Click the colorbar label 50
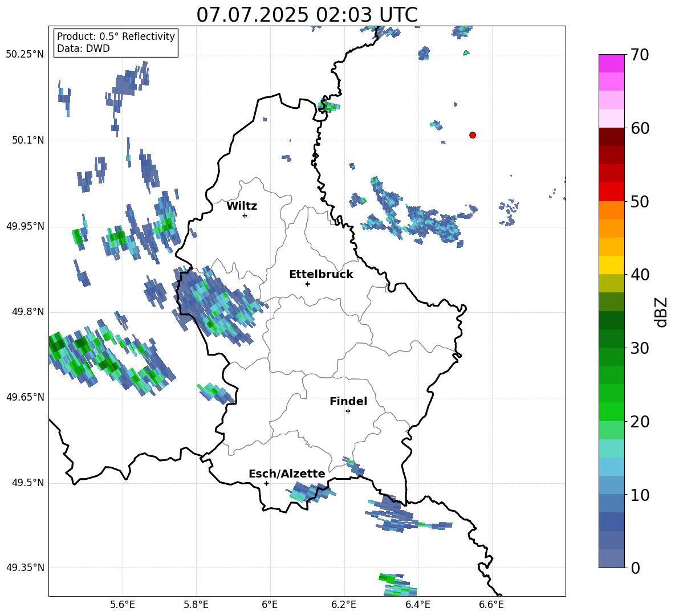Image resolution: width=675 pixels, height=616 pixels. 640,201
